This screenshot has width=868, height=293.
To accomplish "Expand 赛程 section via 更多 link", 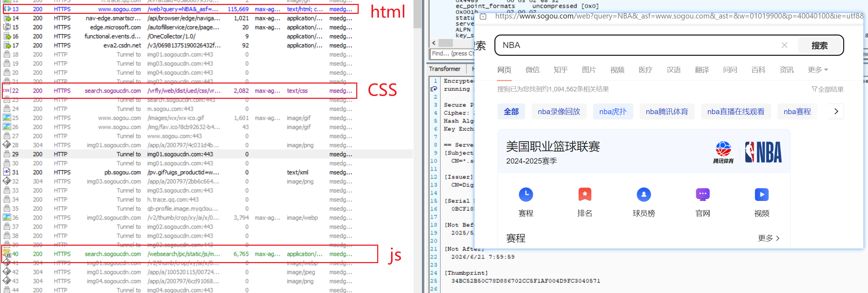I will 769,238.
